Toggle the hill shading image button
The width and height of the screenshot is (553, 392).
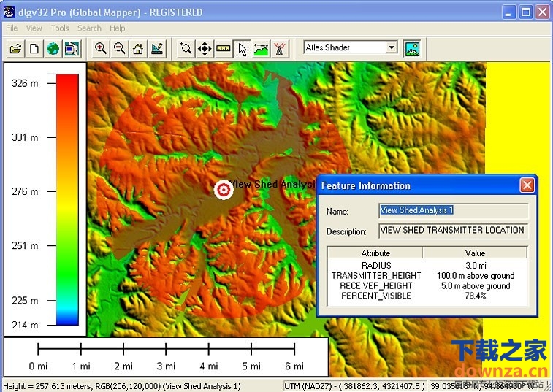pos(412,49)
